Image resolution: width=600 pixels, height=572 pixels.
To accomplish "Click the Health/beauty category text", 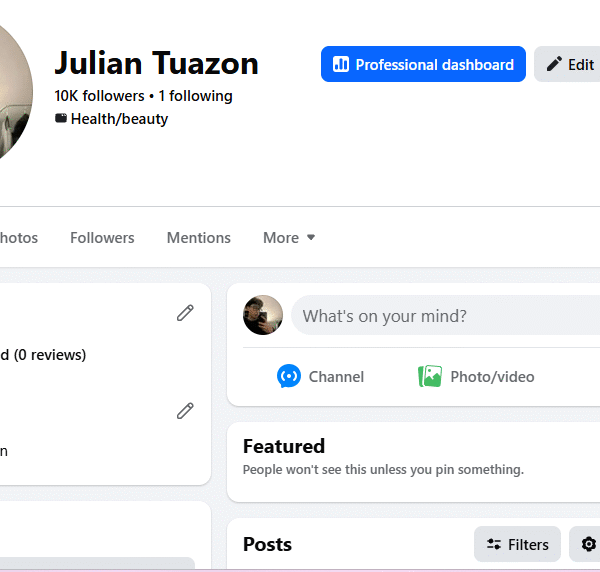I will pyautogui.click(x=119, y=119).
